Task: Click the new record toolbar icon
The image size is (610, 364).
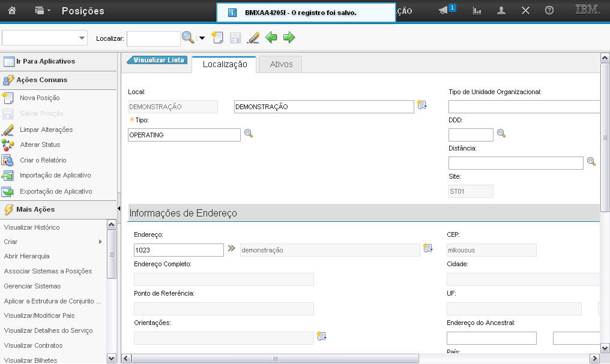Action: pyautogui.click(x=217, y=38)
